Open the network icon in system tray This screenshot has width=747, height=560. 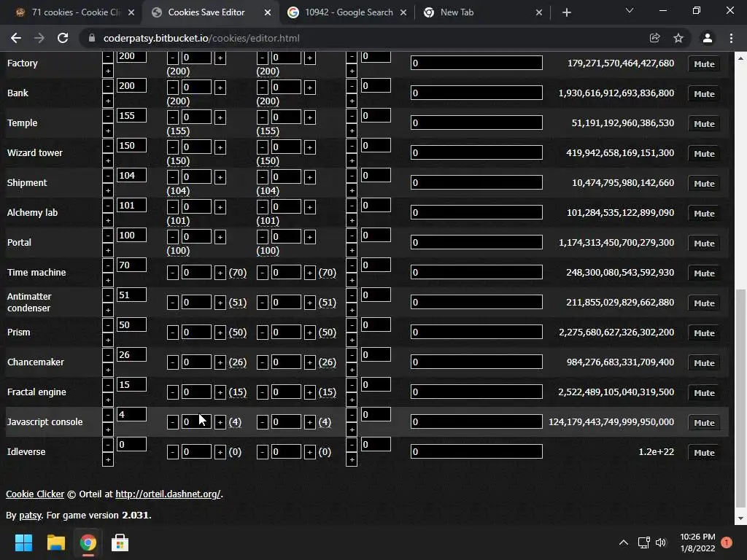(x=643, y=542)
